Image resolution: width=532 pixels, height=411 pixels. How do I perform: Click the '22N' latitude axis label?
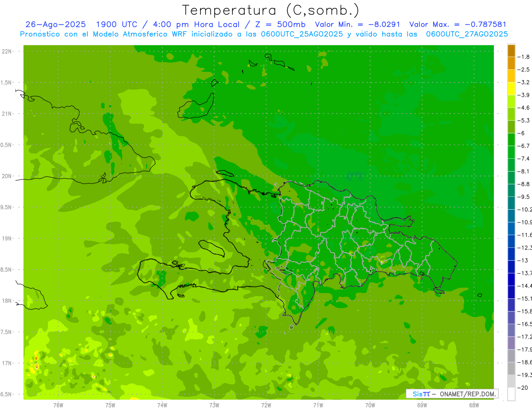click(x=8, y=51)
